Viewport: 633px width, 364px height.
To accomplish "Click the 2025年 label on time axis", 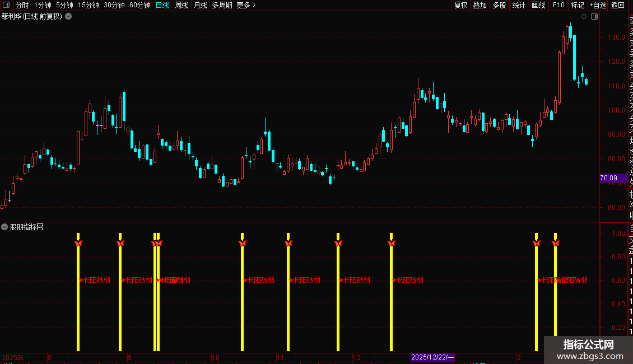I will tap(13, 357).
